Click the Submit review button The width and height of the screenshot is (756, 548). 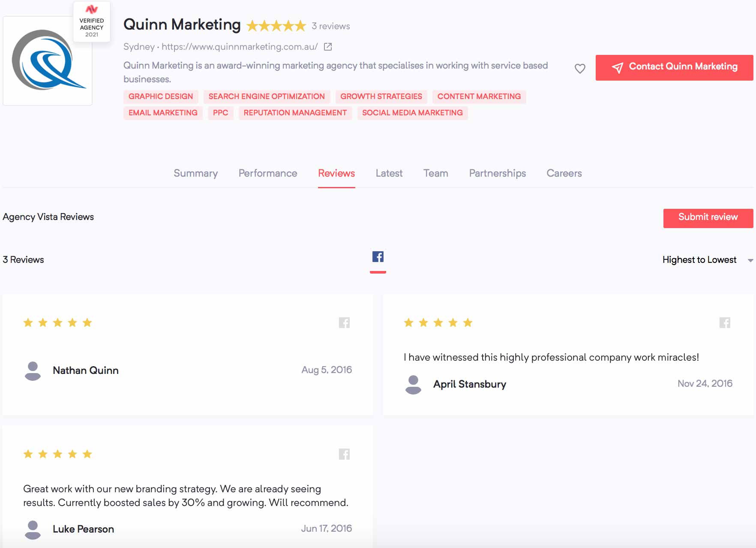coord(708,218)
